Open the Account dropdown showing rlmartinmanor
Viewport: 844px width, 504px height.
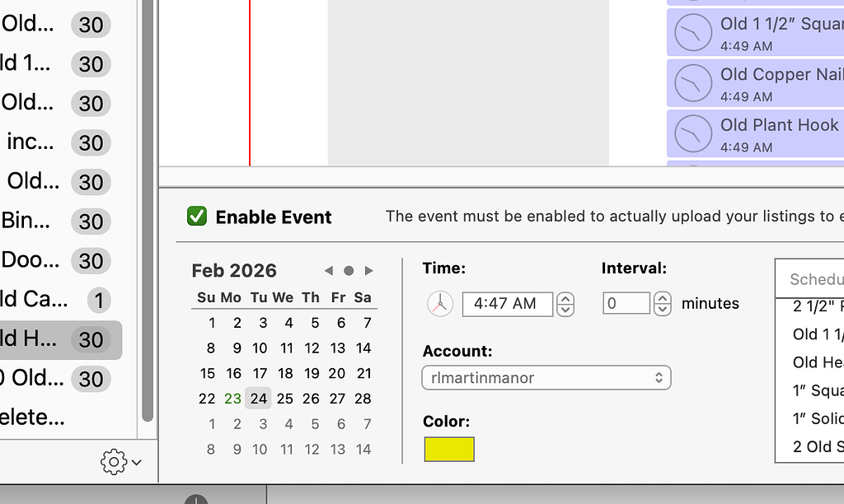tap(546, 377)
